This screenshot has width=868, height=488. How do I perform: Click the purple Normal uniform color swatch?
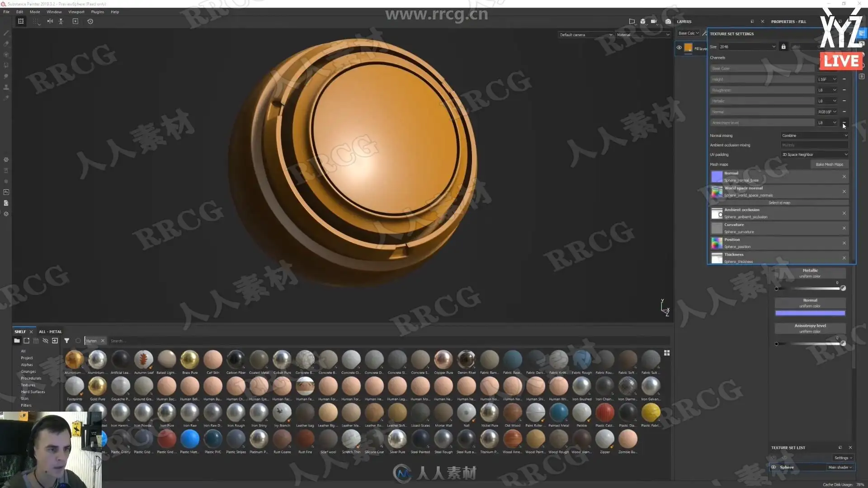point(810,313)
